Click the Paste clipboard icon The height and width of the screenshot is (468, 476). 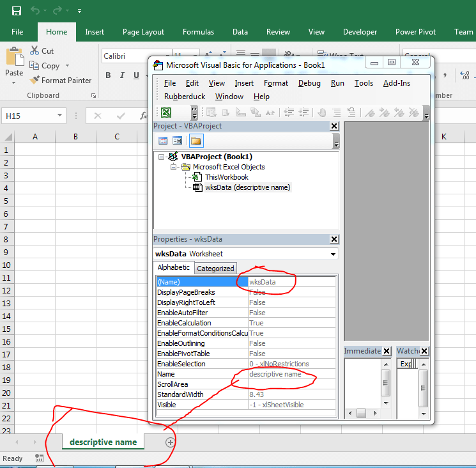click(14, 56)
